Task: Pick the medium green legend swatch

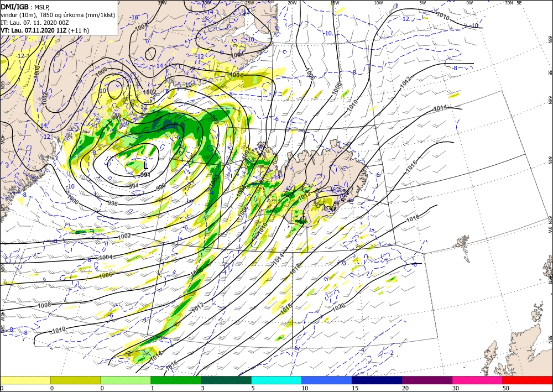Action: point(176,380)
